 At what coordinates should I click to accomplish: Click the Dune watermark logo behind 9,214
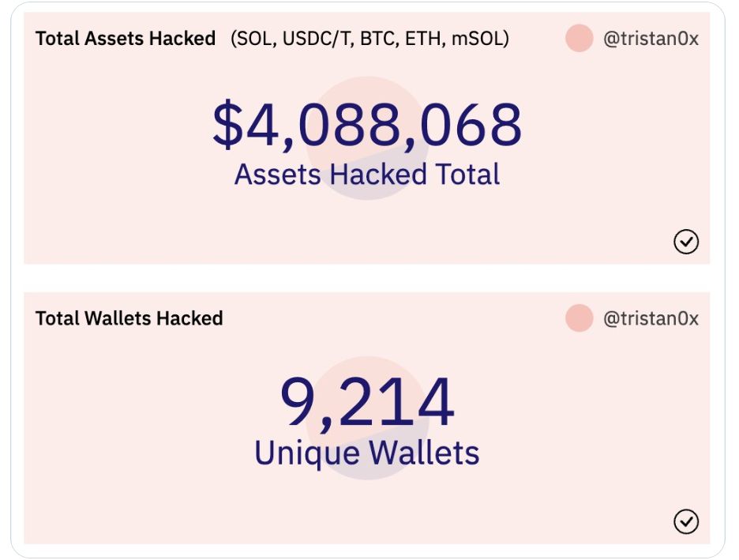pos(367,418)
